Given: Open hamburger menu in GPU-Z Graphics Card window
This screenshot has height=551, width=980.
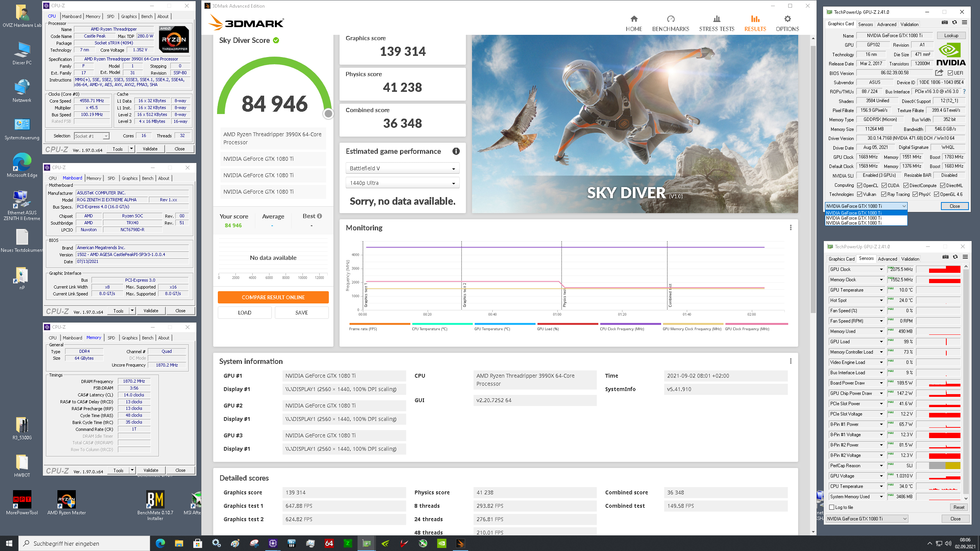Looking at the screenshot, I should click(x=964, y=23).
